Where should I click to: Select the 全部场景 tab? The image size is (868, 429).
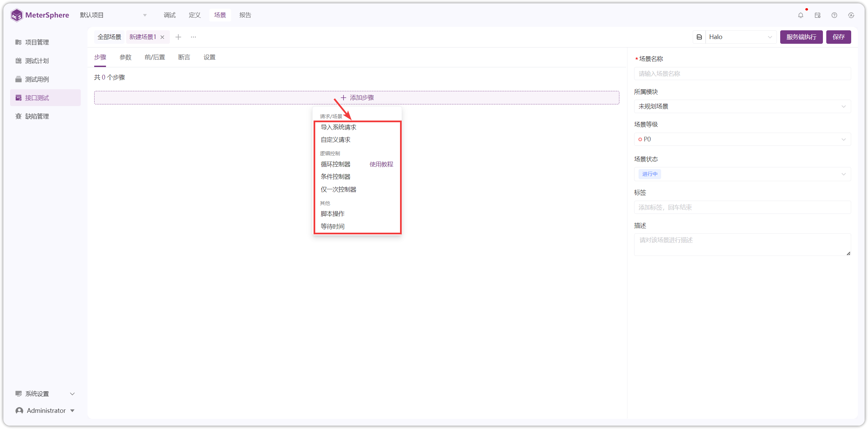tap(110, 37)
